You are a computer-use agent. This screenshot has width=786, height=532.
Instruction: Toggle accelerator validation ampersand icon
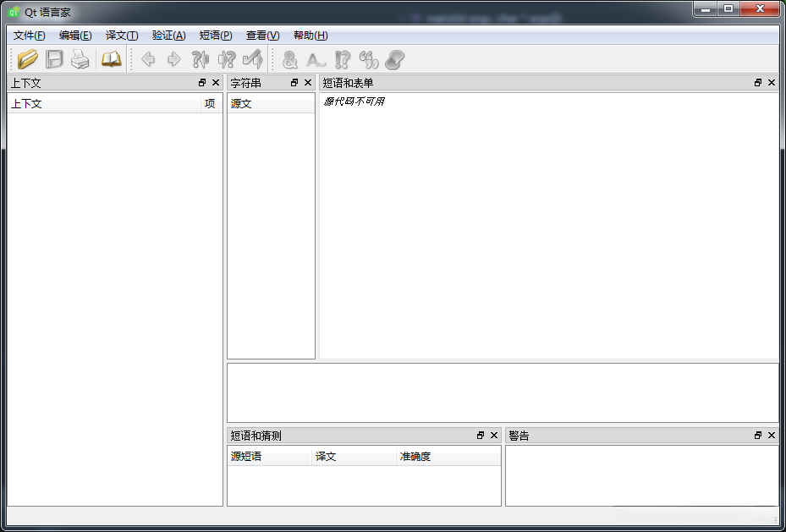289,59
